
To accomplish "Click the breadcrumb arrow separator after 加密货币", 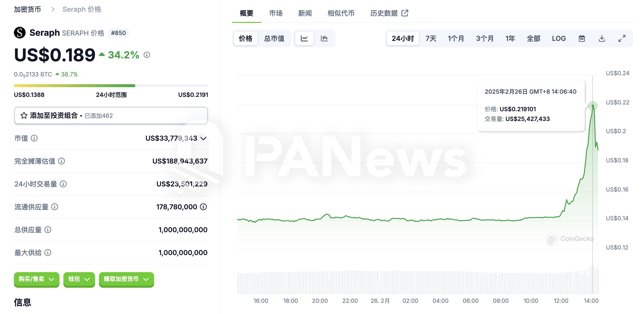I will [x=53, y=9].
